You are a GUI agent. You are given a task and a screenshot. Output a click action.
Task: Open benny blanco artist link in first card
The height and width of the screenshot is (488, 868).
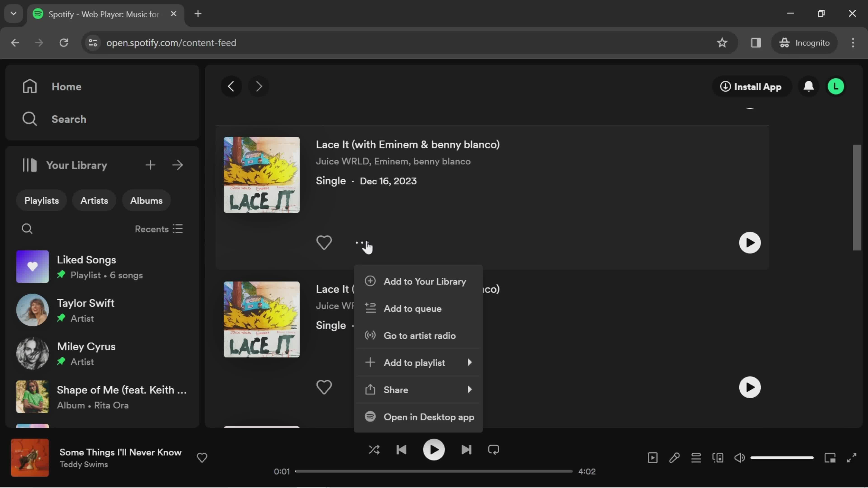pyautogui.click(x=442, y=161)
